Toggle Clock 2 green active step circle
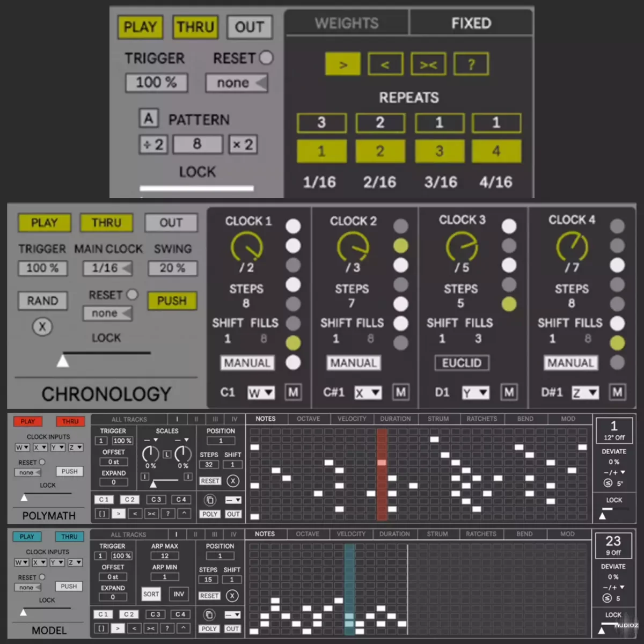 [400, 245]
